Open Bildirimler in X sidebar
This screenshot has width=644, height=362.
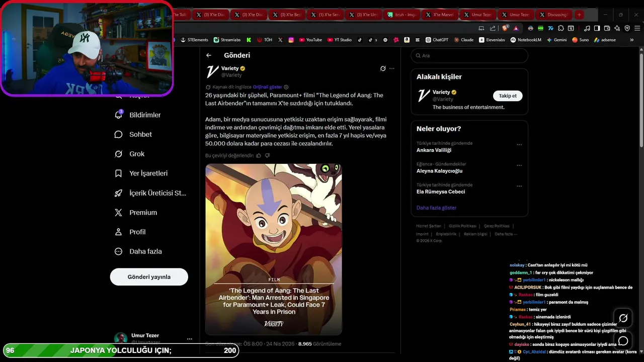pyautogui.click(x=138, y=115)
